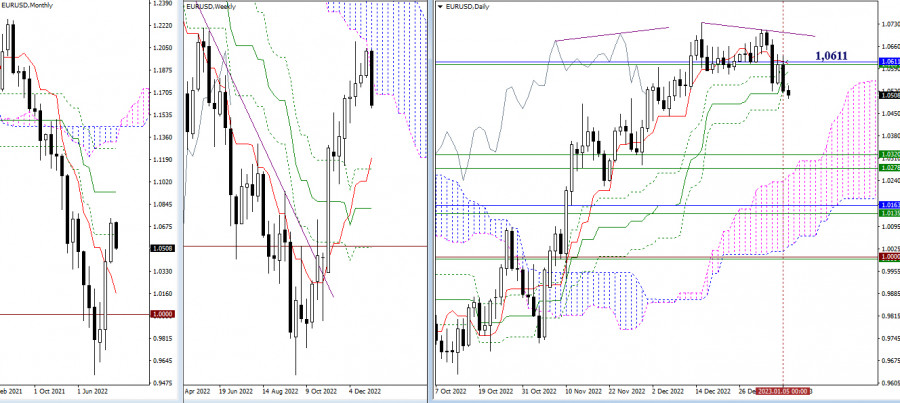
Task: Click the 1.2390 price label on Monthly axis
Action: (x=162, y=3)
